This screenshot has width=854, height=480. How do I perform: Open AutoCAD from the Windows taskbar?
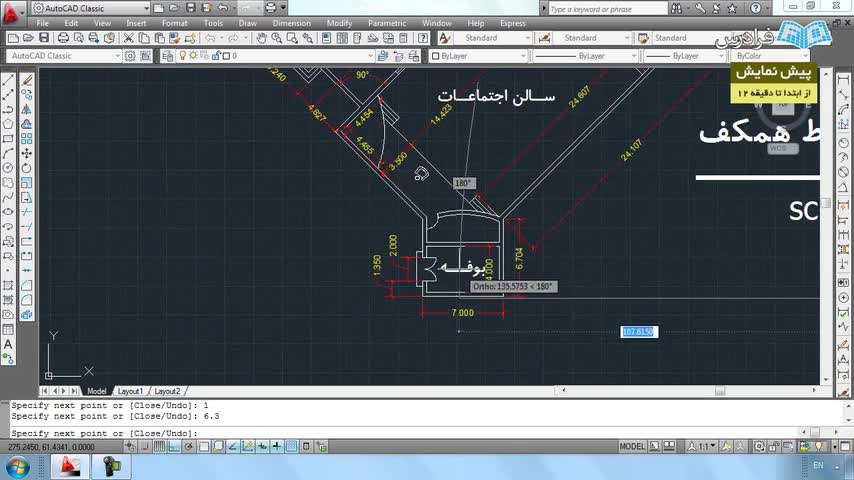pos(70,467)
